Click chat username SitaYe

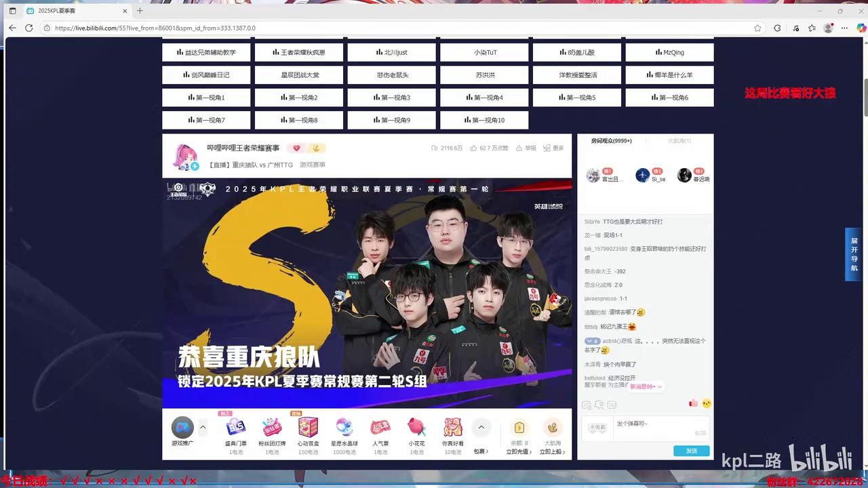point(592,222)
